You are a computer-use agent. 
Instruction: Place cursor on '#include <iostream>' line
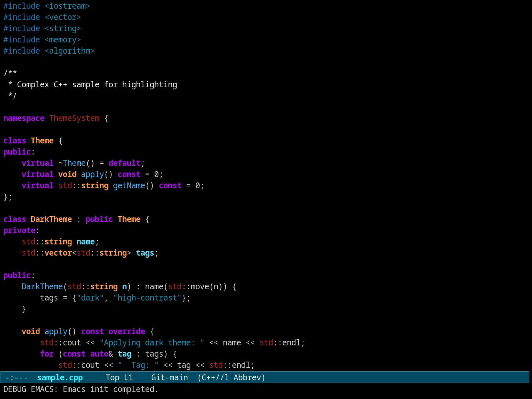[x=47, y=6]
